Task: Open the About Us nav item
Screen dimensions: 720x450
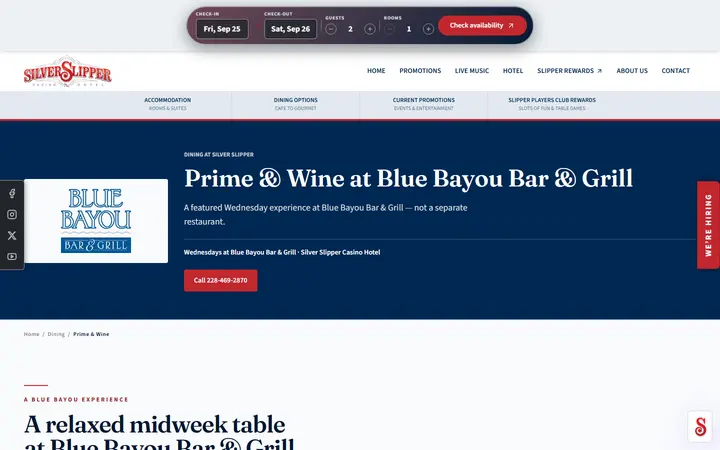Action: (x=632, y=71)
